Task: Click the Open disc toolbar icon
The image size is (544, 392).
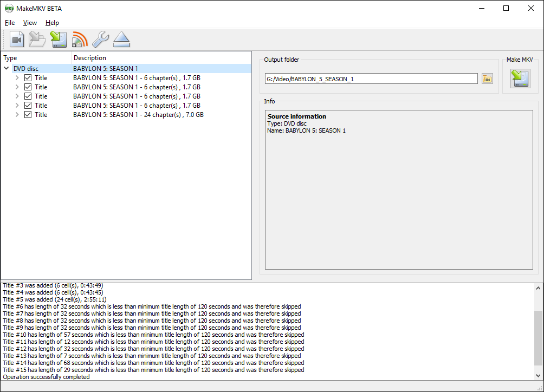Action: pyautogui.click(x=37, y=40)
